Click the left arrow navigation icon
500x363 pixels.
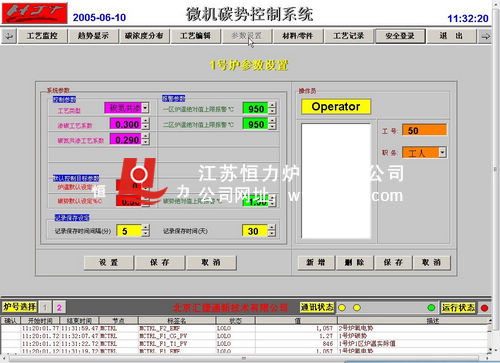[x=9, y=36]
